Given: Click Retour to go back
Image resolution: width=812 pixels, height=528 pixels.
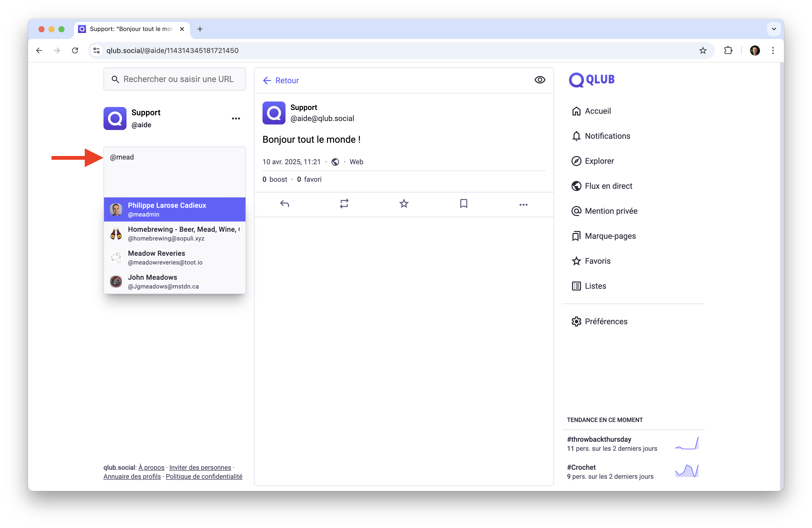Looking at the screenshot, I should click(281, 80).
